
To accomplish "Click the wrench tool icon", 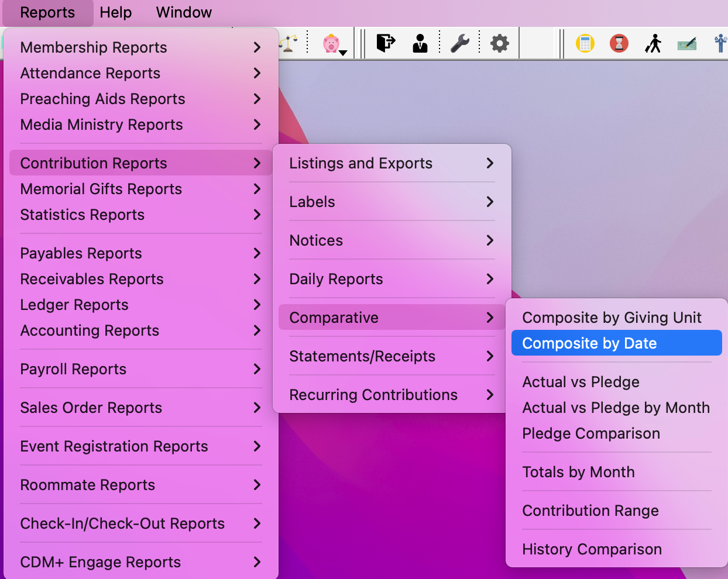I will pos(460,43).
